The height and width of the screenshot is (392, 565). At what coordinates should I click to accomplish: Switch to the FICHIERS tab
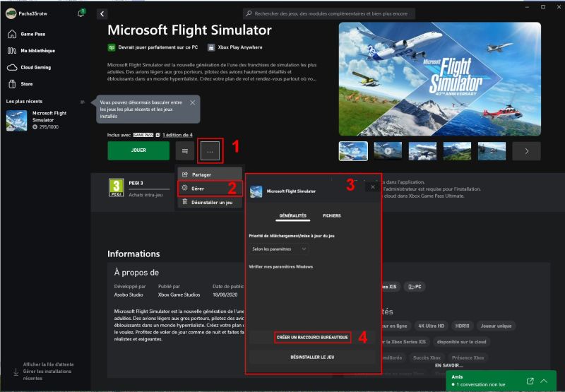click(332, 215)
